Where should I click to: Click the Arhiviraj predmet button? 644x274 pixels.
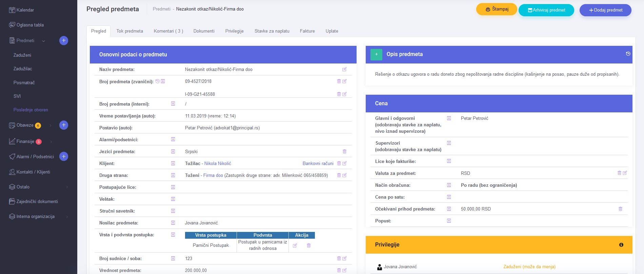[546, 10]
